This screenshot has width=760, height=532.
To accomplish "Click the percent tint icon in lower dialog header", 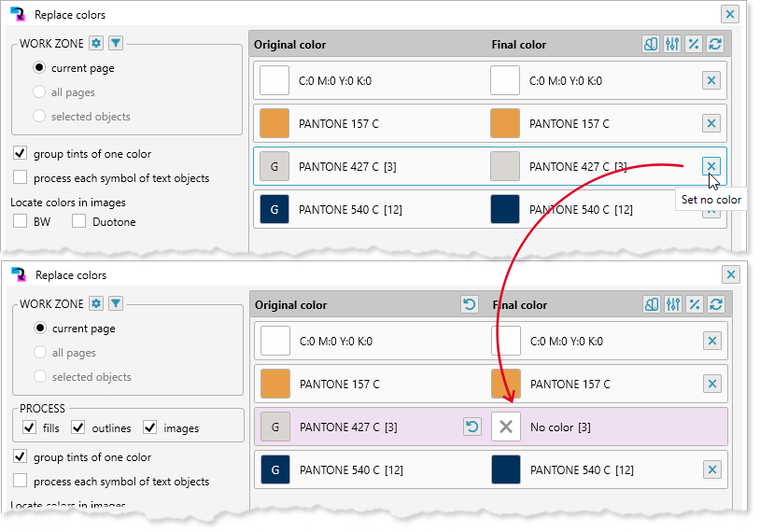I will [x=695, y=305].
